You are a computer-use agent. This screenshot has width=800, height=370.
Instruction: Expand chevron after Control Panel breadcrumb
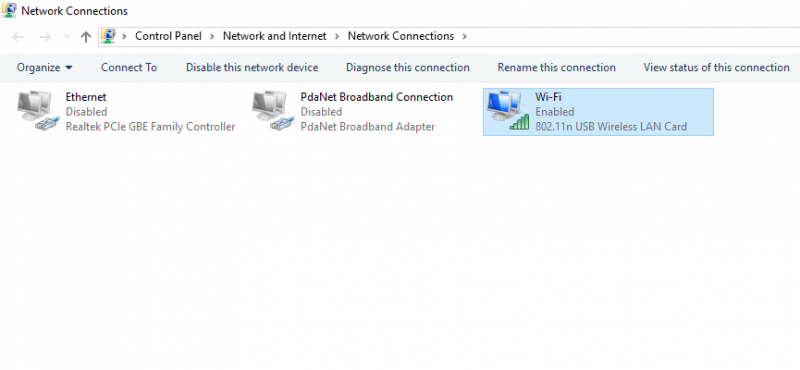click(x=212, y=36)
